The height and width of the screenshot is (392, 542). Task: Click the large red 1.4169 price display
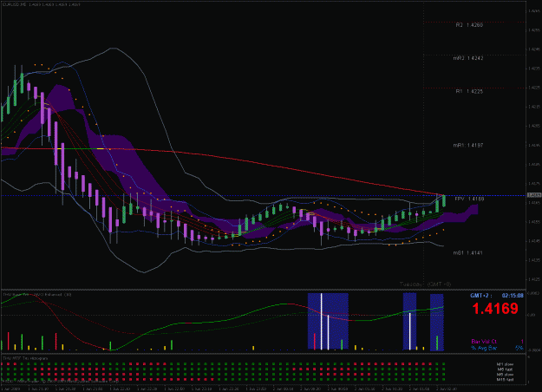[495, 309]
